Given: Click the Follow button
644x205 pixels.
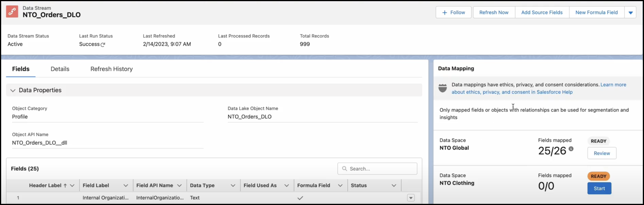Looking at the screenshot, I should pos(454,13).
